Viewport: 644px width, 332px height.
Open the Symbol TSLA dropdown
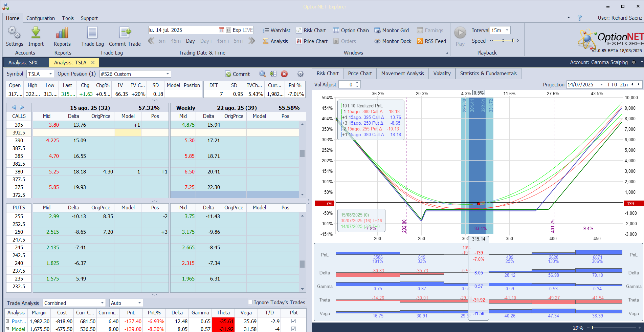click(x=50, y=74)
